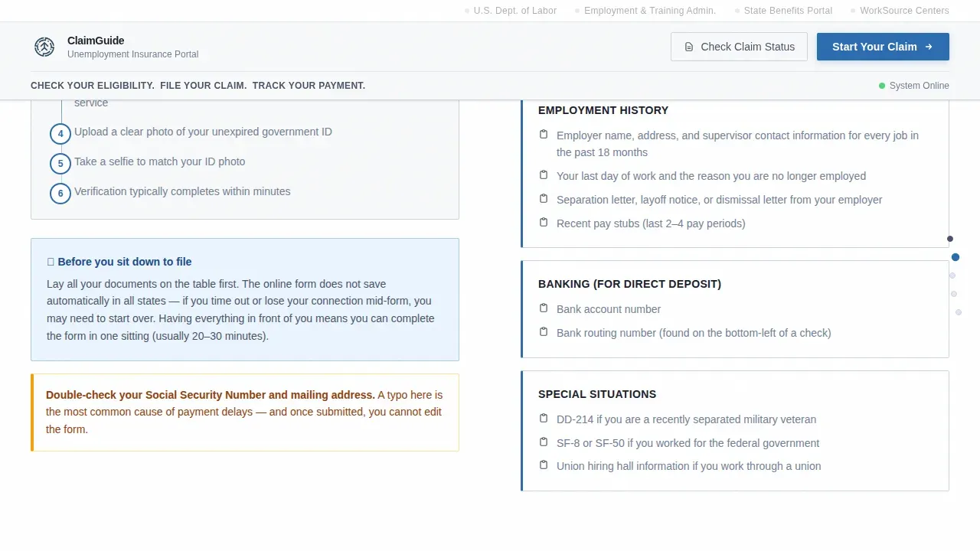Click the clipboard icon beside SF-8 or SF-50

coord(544,442)
